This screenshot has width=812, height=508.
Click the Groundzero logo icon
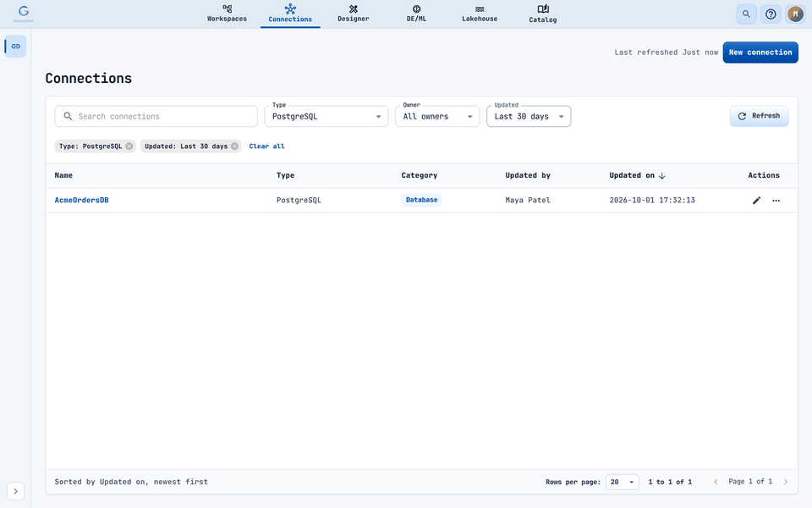pos(24,14)
